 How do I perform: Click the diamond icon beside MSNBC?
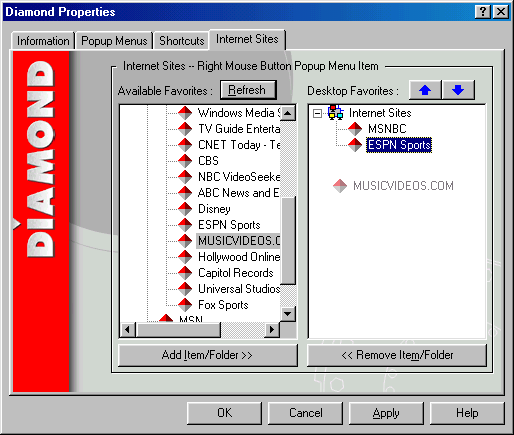point(355,129)
